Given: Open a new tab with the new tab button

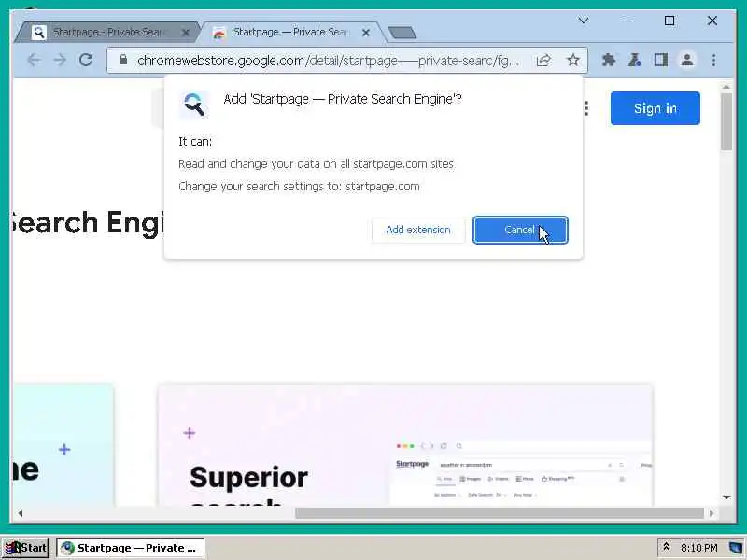Looking at the screenshot, I should pos(402,33).
